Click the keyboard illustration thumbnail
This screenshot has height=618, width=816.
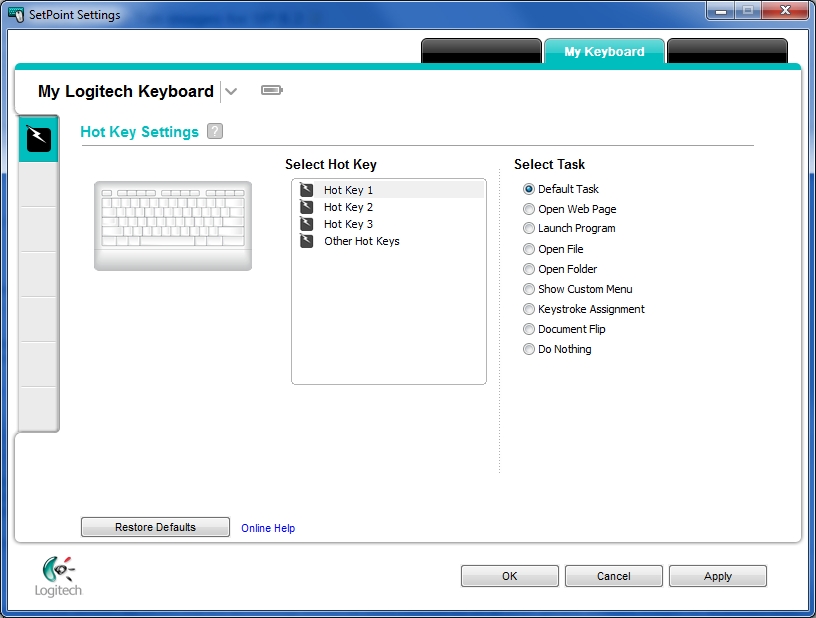(173, 226)
